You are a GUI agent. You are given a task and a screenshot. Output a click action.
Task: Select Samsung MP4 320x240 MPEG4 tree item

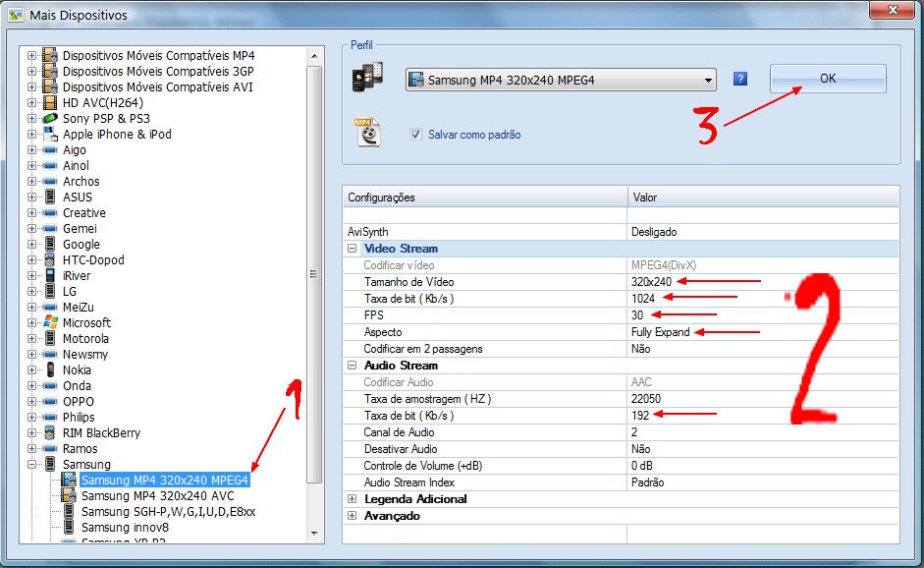[165, 481]
